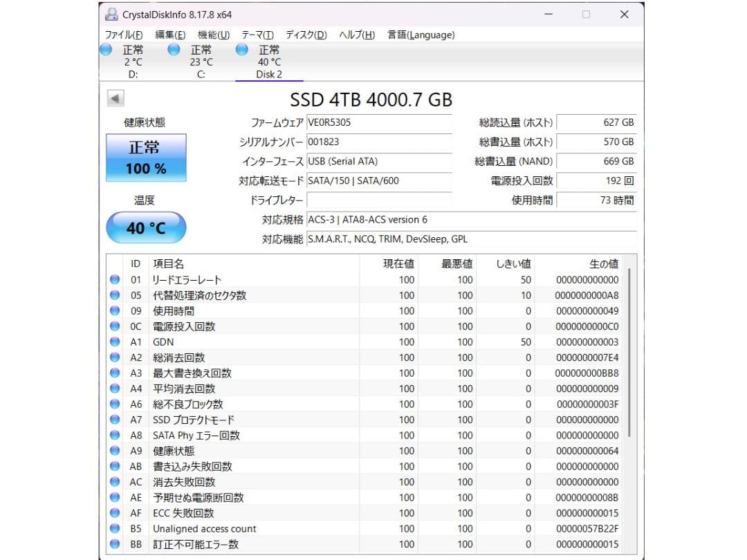The width and height of the screenshot is (747, 560).
Task: Click blue status dot for ID A9 row
Action: tap(115, 451)
